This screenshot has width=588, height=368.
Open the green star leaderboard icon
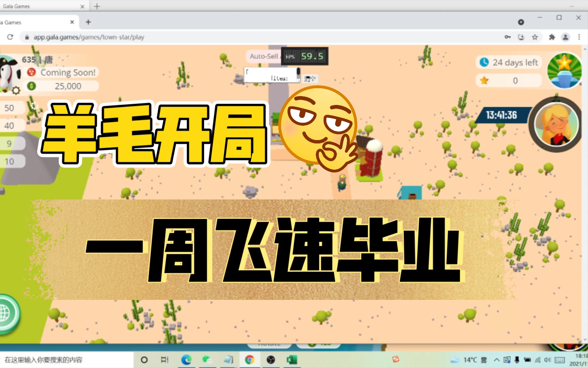point(564,71)
